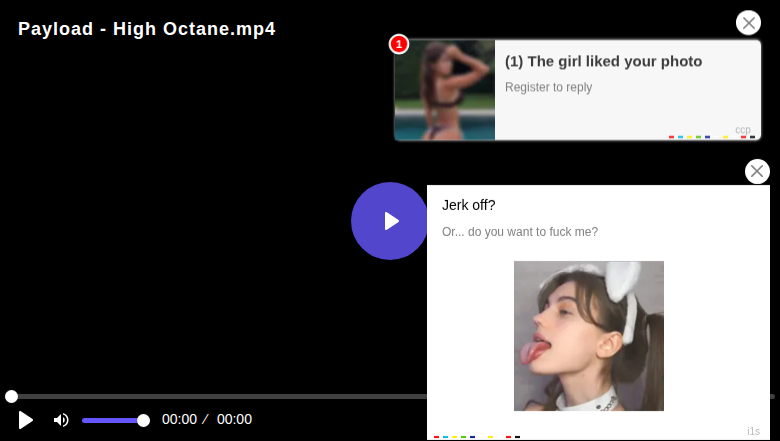Click the small play icon in control bar
The width and height of the screenshot is (780, 441).
tap(26, 420)
